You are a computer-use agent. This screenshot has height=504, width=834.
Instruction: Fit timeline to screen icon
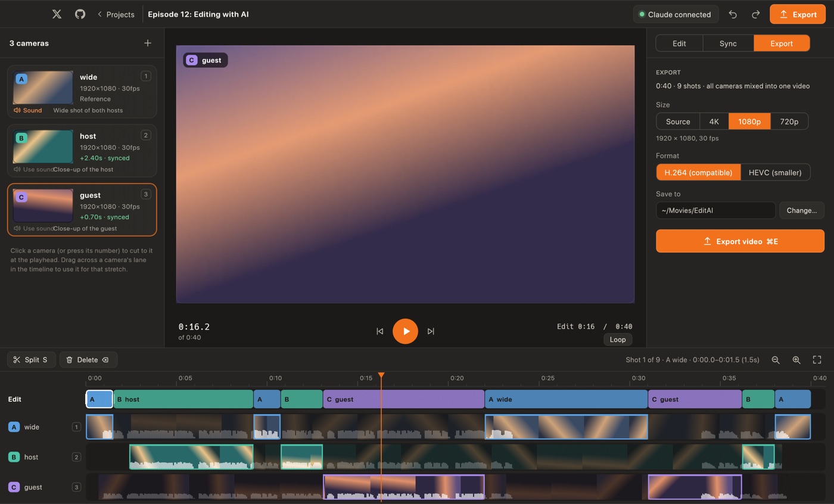click(817, 360)
